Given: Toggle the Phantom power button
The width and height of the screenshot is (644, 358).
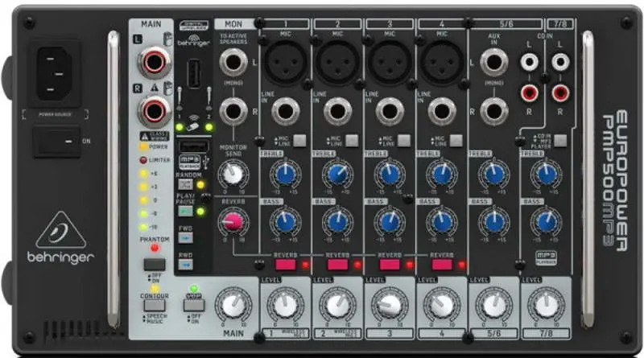Looking at the screenshot, I should pyautogui.click(x=155, y=264).
